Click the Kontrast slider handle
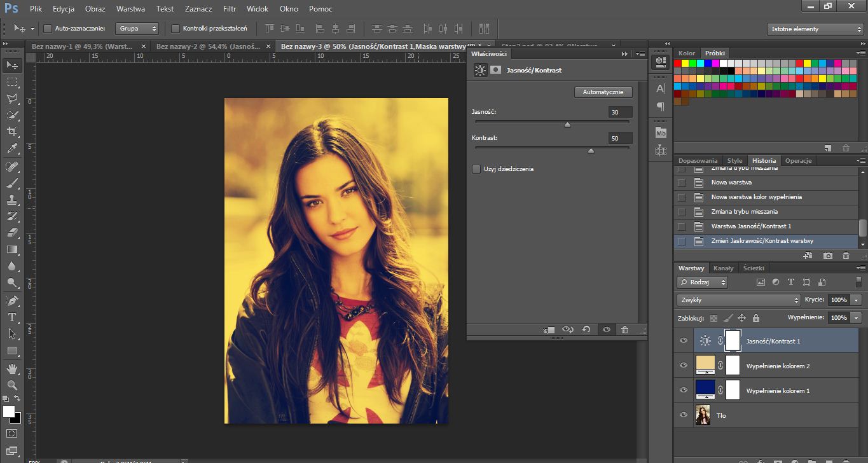 point(591,151)
